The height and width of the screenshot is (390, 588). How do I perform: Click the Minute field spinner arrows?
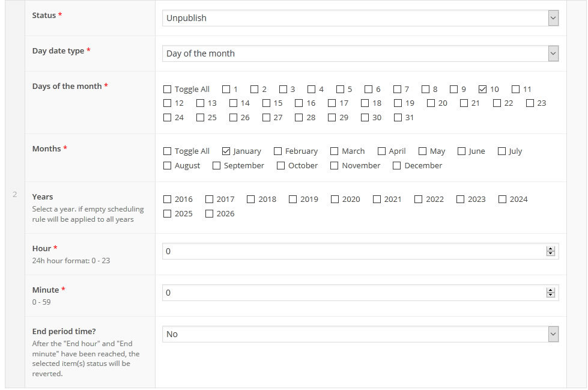coord(550,293)
